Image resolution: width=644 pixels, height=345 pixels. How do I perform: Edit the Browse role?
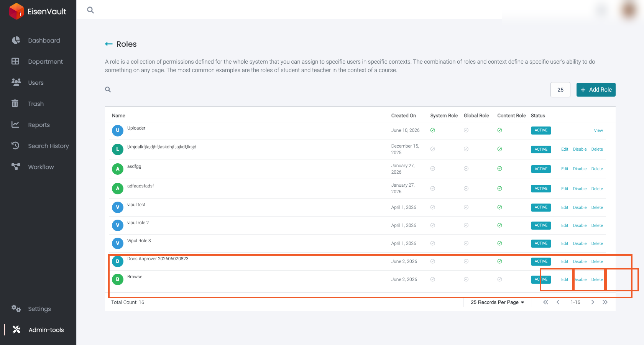point(565,279)
